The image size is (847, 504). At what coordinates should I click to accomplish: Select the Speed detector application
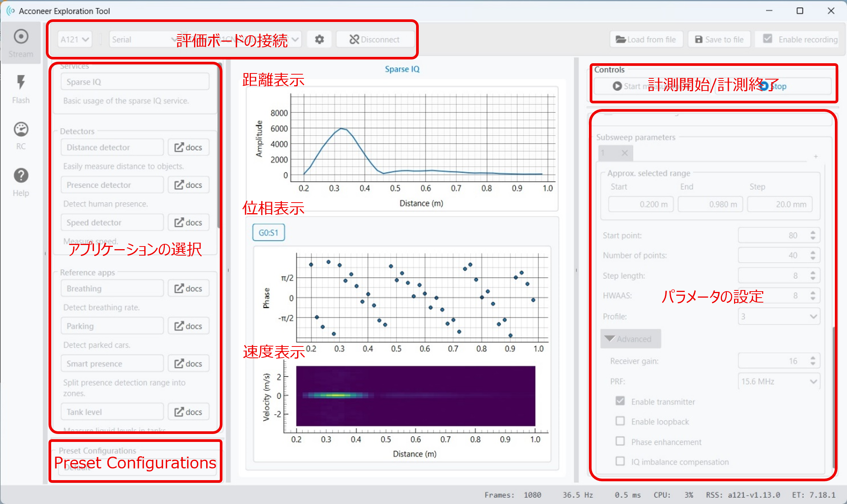pos(112,222)
